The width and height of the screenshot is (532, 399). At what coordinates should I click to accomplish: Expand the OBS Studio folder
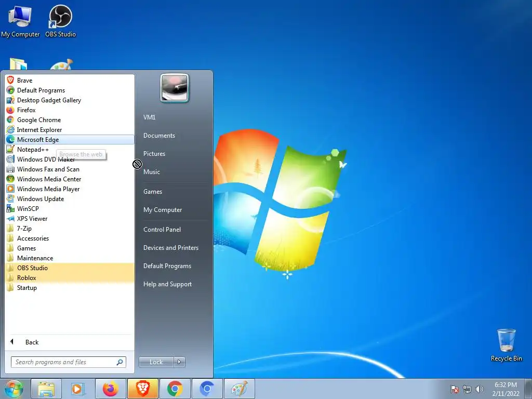(x=70, y=268)
